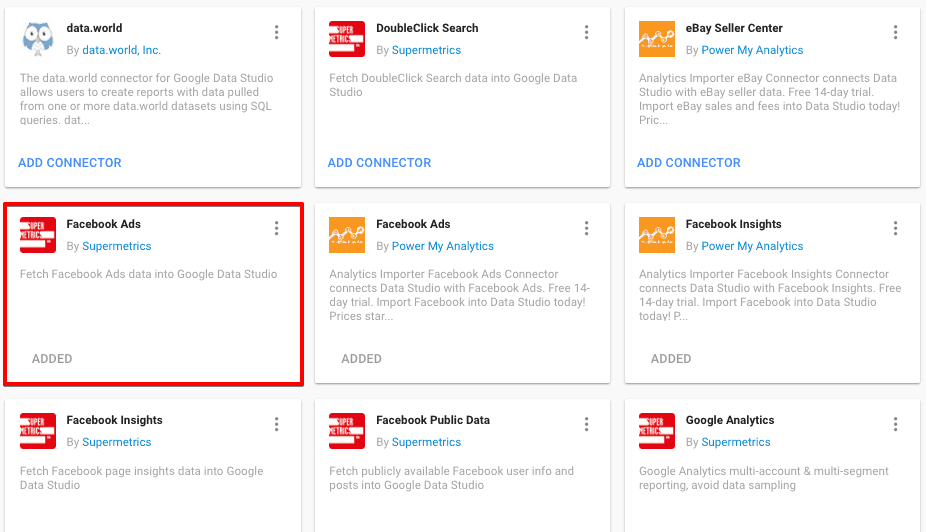The width and height of the screenshot is (926, 532).
Task: Click ADDED on Supermetrics Facebook Ads card
Action: tap(52, 359)
